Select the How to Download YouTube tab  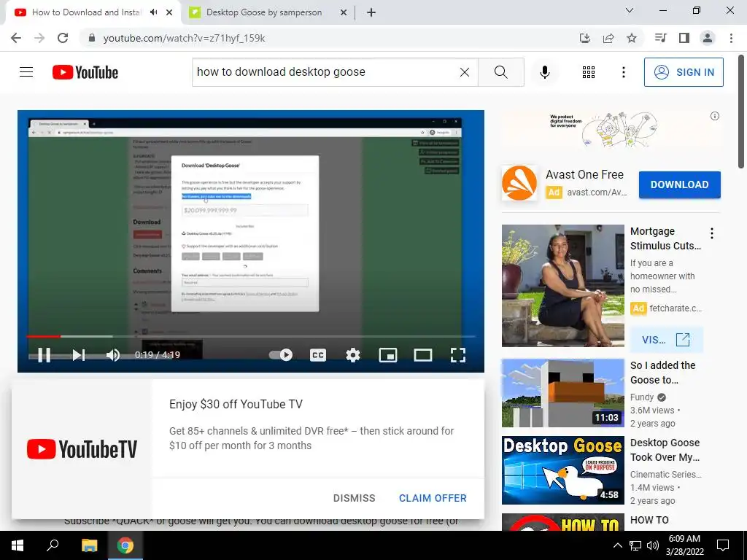pos(86,12)
